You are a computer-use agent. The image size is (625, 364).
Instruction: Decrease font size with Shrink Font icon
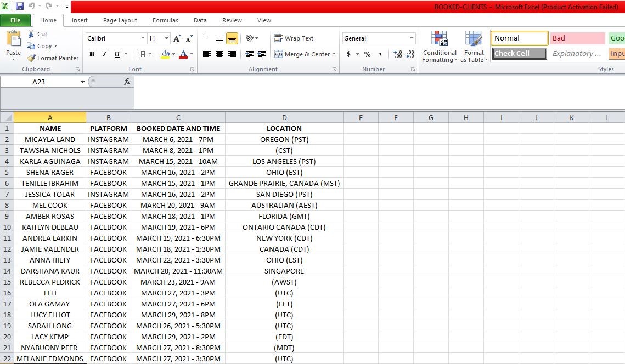189,38
